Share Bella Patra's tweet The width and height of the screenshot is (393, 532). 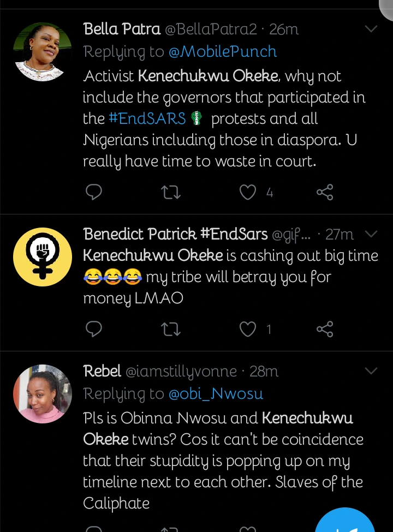point(325,192)
